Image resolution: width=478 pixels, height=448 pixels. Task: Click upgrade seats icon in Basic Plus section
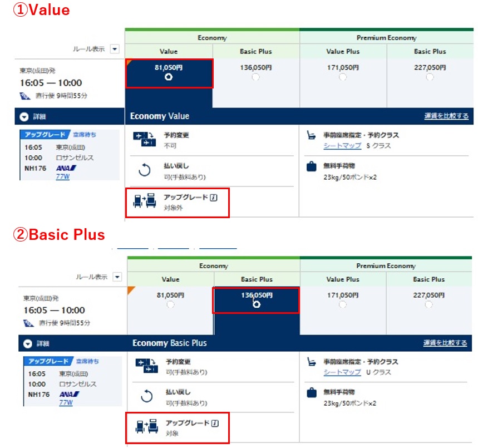coord(147,426)
